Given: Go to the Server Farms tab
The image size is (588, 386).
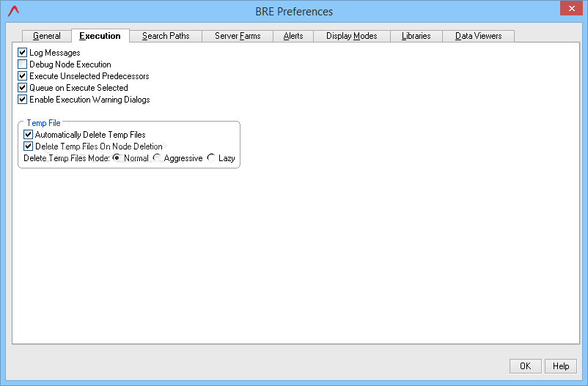Looking at the screenshot, I should [238, 36].
